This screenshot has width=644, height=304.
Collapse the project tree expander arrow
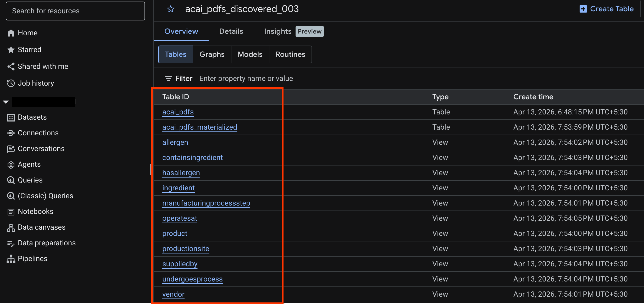coord(5,102)
